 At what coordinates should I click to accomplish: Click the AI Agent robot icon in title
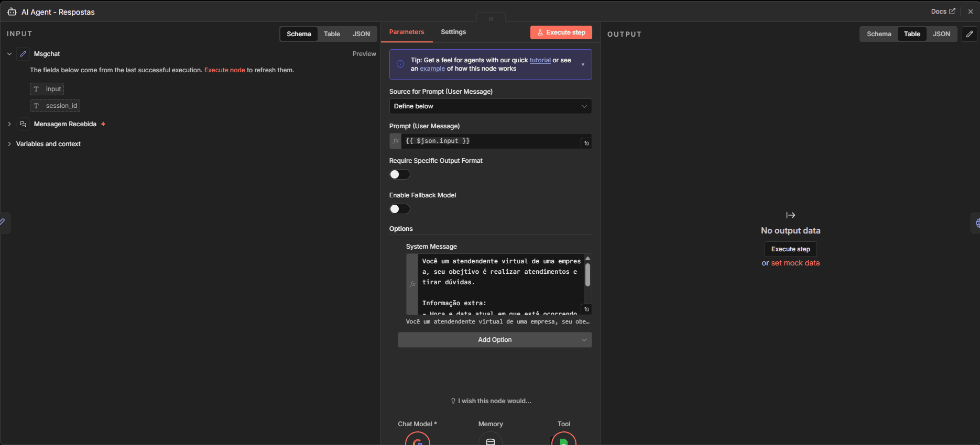tap(12, 12)
